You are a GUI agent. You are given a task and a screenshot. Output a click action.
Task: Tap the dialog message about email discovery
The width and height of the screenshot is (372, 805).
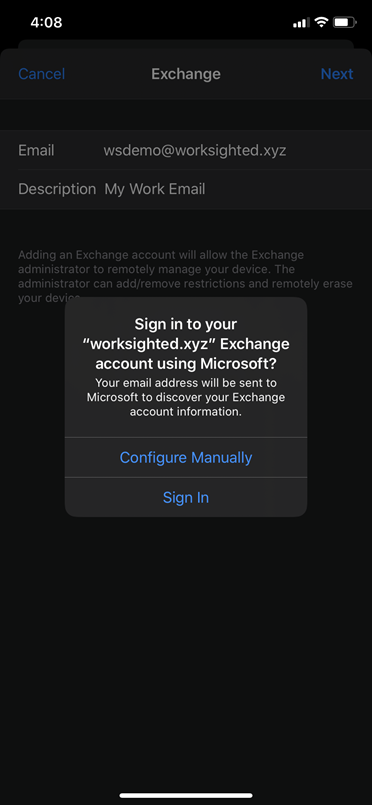click(186, 397)
